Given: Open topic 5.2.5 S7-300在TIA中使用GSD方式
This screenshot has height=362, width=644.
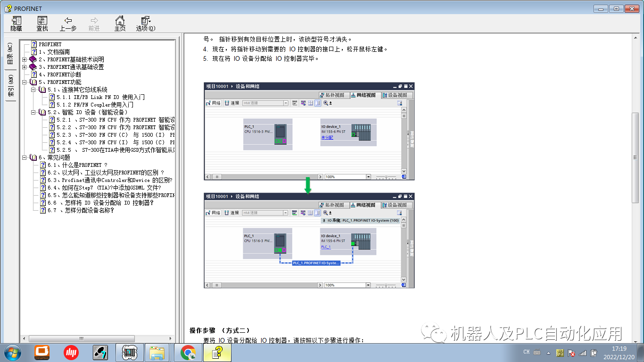Looking at the screenshot, I should pyautogui.click(x=116, y=150).
